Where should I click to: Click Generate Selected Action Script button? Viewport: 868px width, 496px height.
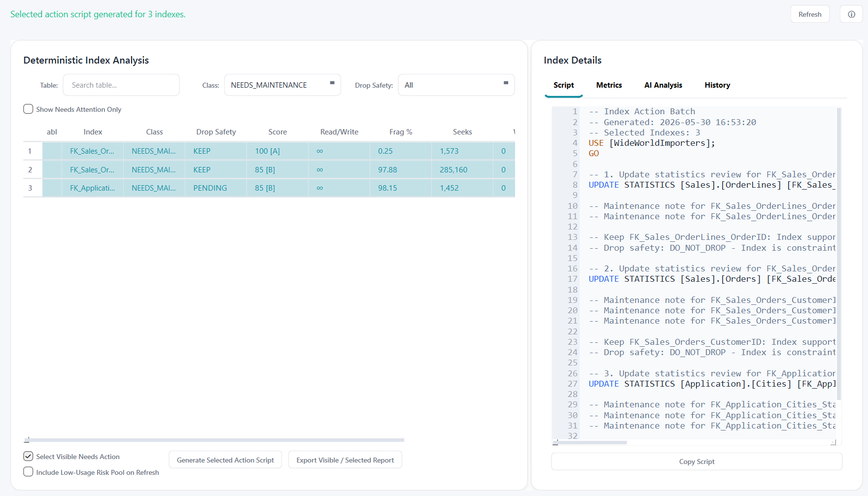tap(225, 460)
